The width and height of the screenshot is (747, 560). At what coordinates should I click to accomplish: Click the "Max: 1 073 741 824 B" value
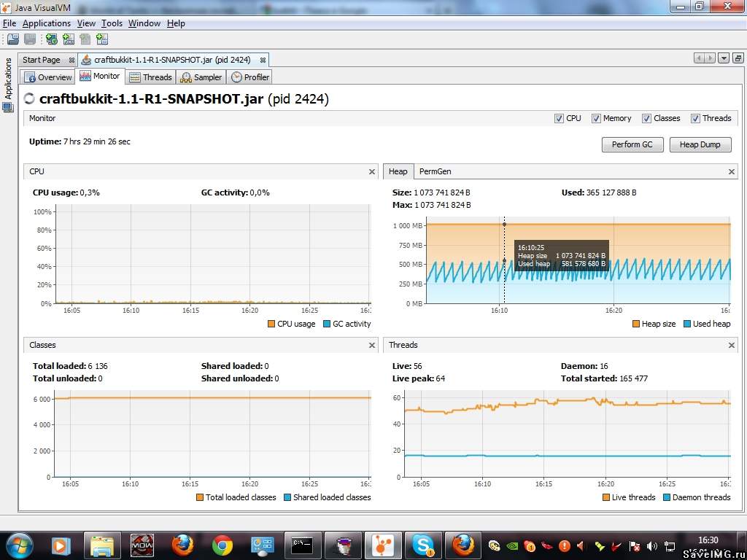[x=432, y=205]
